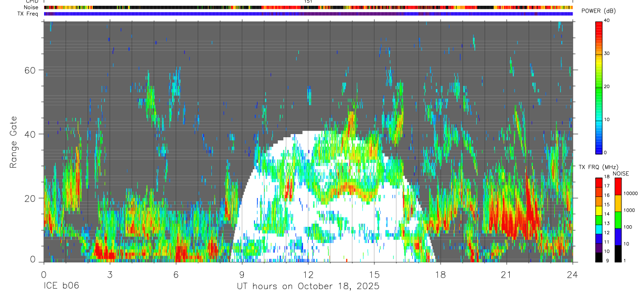Click UT hour tick label 12 on x-axis
Screen dimensions: 644x297
click(x=308, y=274)
